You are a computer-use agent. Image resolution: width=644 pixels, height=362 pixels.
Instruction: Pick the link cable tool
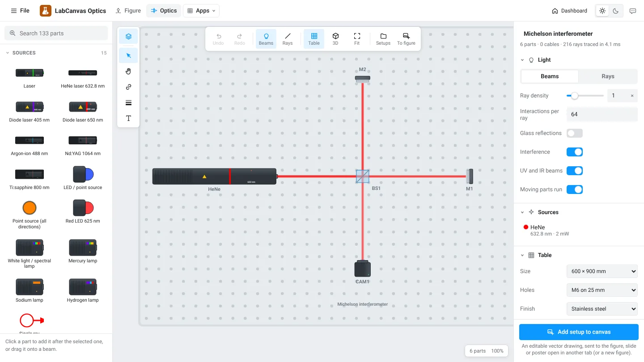128,87
